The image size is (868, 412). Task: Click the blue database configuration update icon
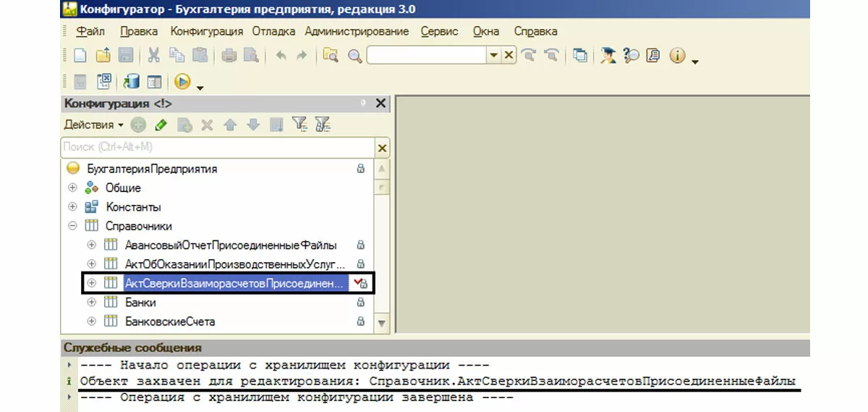click(132, 82)
